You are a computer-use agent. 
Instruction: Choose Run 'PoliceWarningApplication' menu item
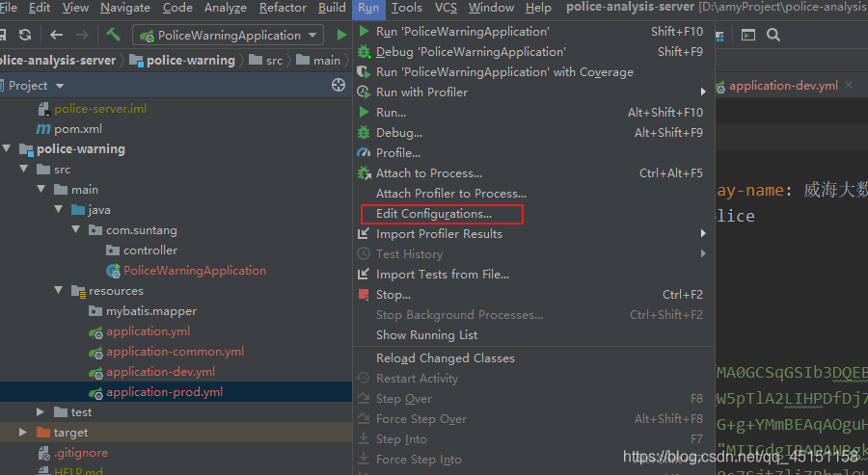coord(533,32)
